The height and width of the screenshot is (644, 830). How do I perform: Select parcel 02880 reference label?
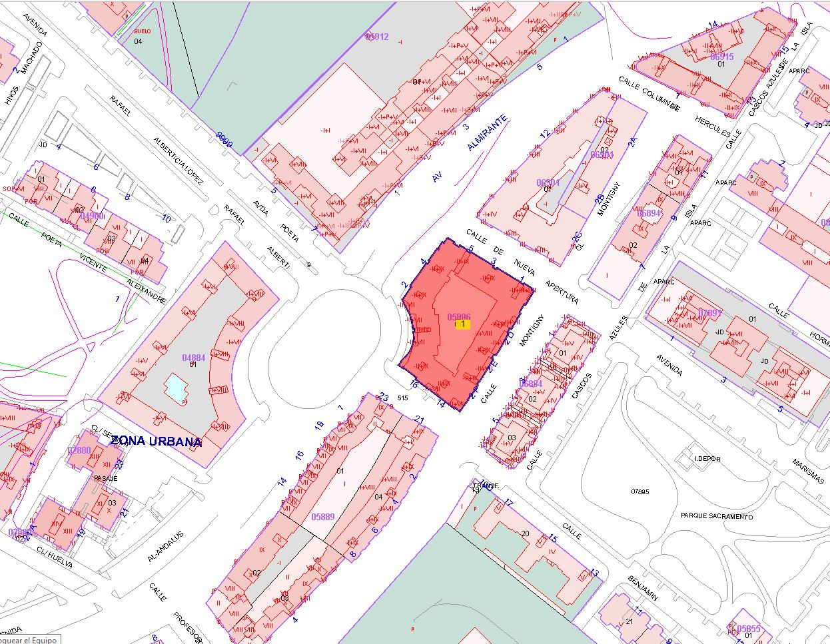[79, 451]
